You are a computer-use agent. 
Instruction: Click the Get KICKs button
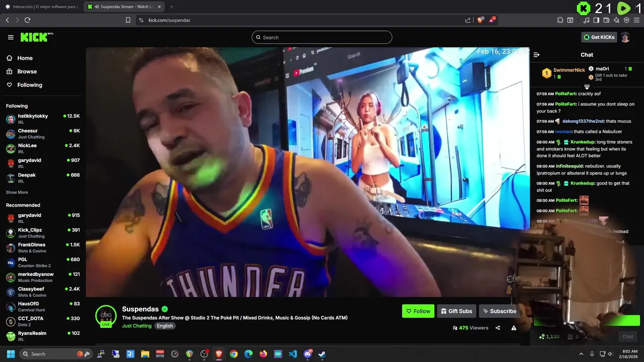click(599, 37)
